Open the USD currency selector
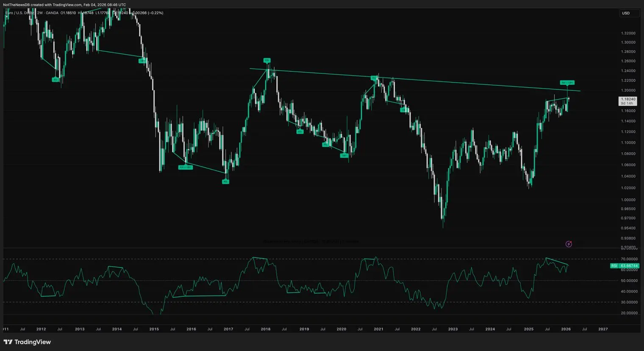This screenshot has width=644, height=351. click(626, 13)
